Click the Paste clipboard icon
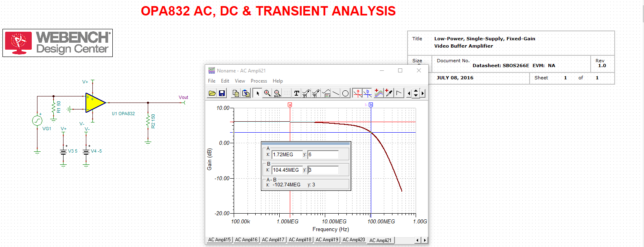Image resolution: width=644 pixels, height=247 pixels. click(x=246, y=93)
